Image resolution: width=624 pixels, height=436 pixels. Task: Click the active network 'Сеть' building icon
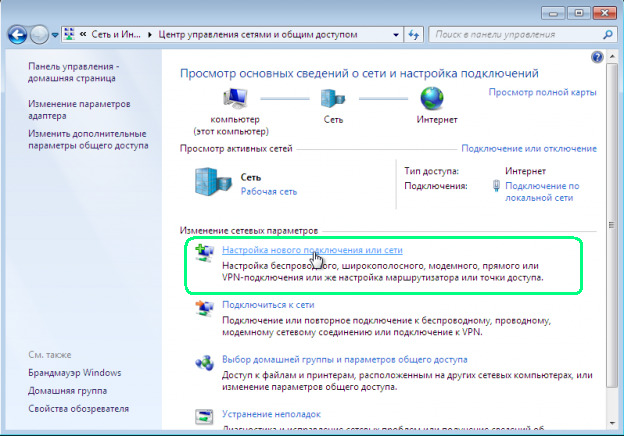tap(214, 183)
